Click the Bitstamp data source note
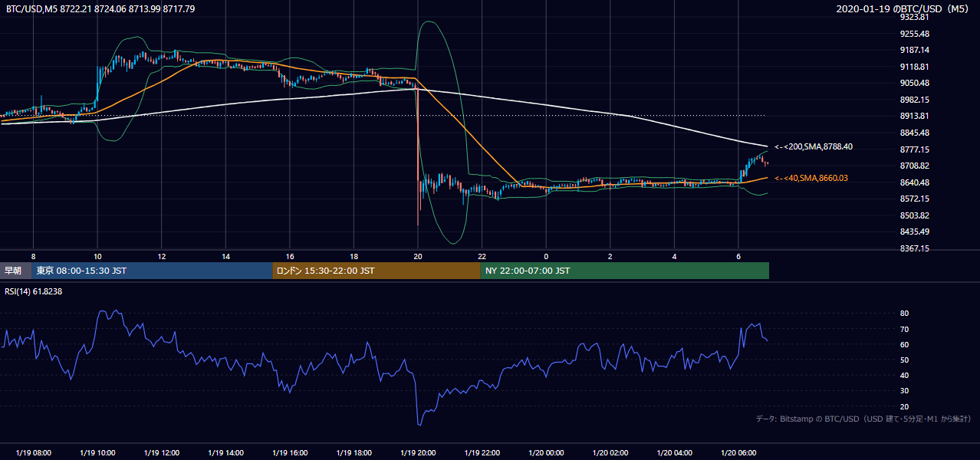Image resolution: width=980 pixels, height=460 pixels. pos(863,419)
